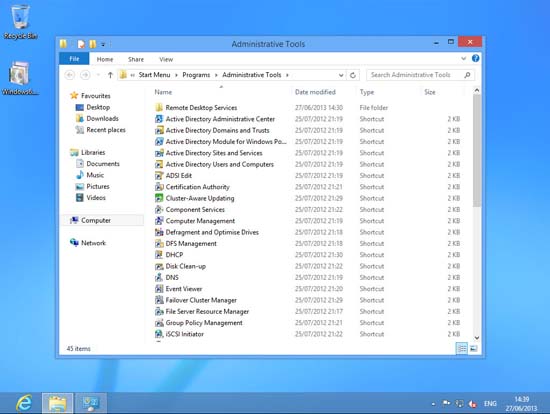550x414 pixels.
Task: Select the Certification Authority icon
Action: point(159,187)
